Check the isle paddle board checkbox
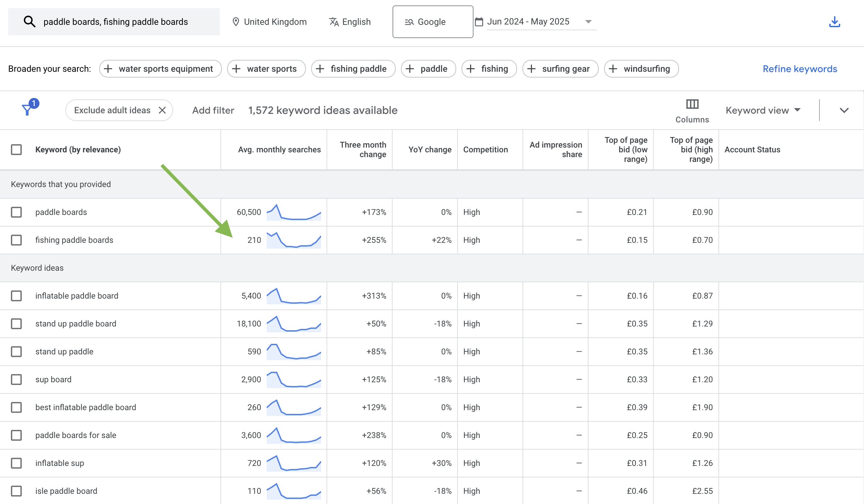The image size is (864, 504). coord(16,491)
